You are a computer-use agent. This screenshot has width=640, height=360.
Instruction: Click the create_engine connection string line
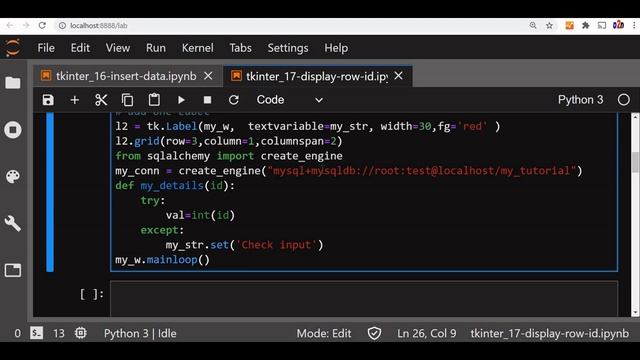pyautogui.click(x=349, y=171)
